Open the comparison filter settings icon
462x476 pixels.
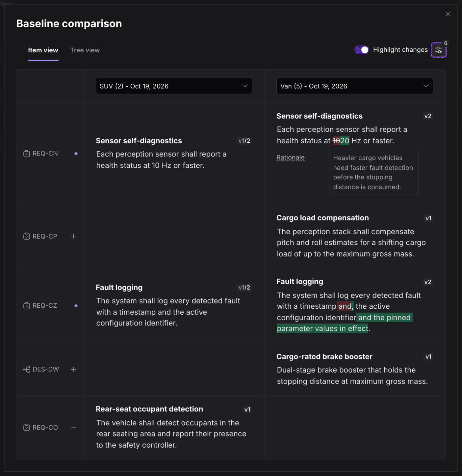tap(439, 50)
